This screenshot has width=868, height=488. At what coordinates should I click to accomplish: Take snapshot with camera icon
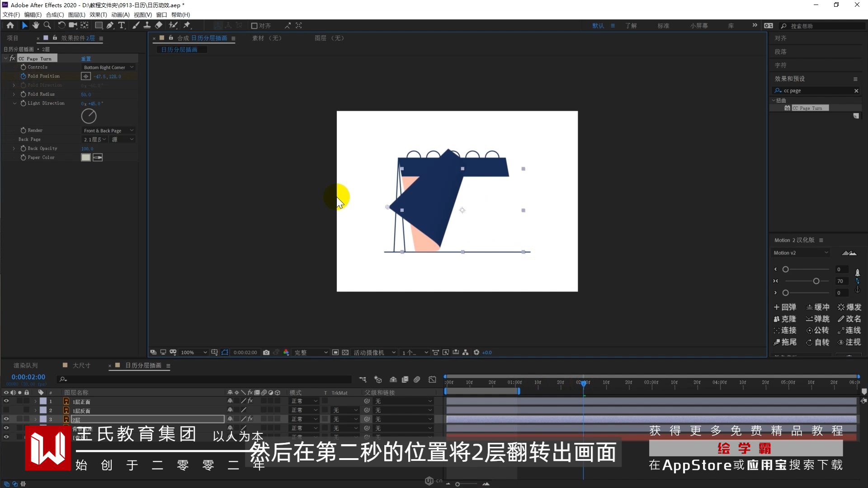click(x=266, y=352)
